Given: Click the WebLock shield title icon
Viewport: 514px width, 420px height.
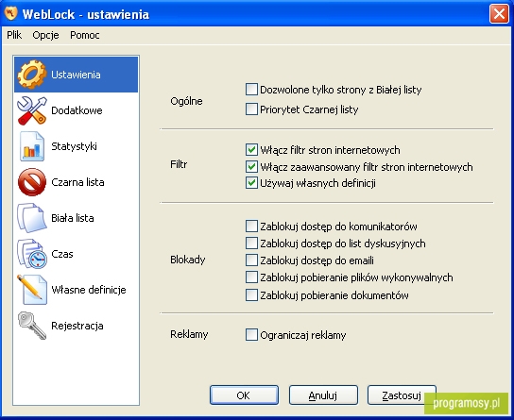Looking at the screenshot, I should (10, 13).
